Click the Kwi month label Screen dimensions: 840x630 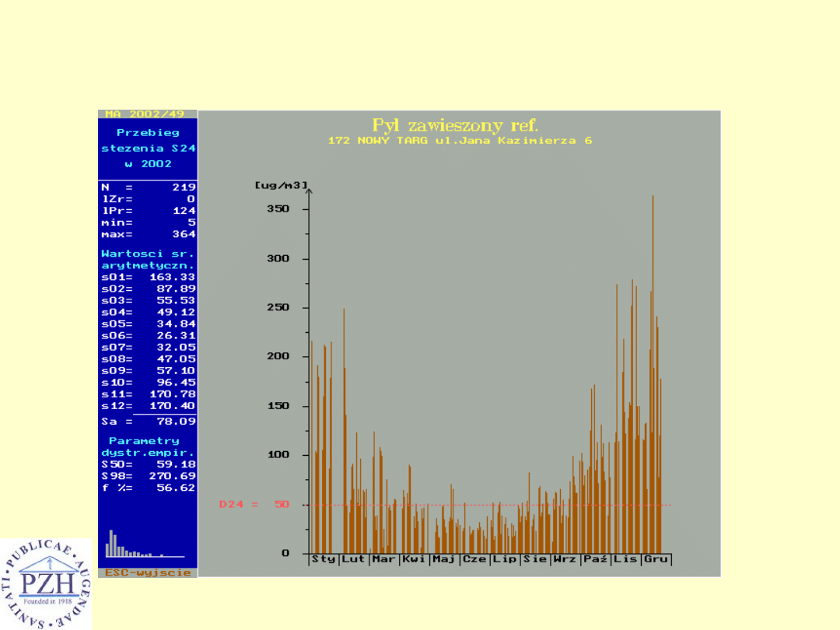click(x=414, y=559)
